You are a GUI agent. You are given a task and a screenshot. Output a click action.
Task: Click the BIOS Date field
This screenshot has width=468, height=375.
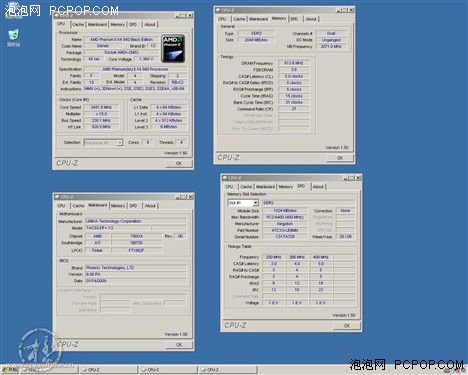[x=136, y=281]
